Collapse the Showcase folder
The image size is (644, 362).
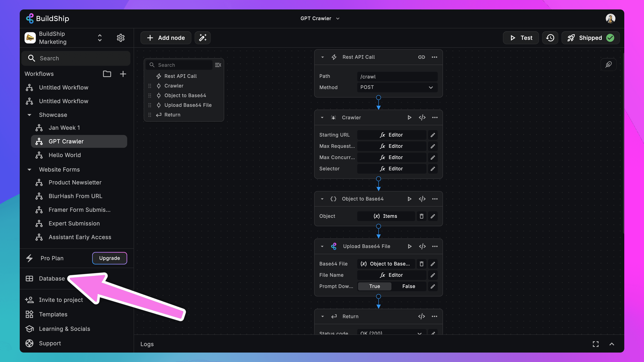coord(30,115)
